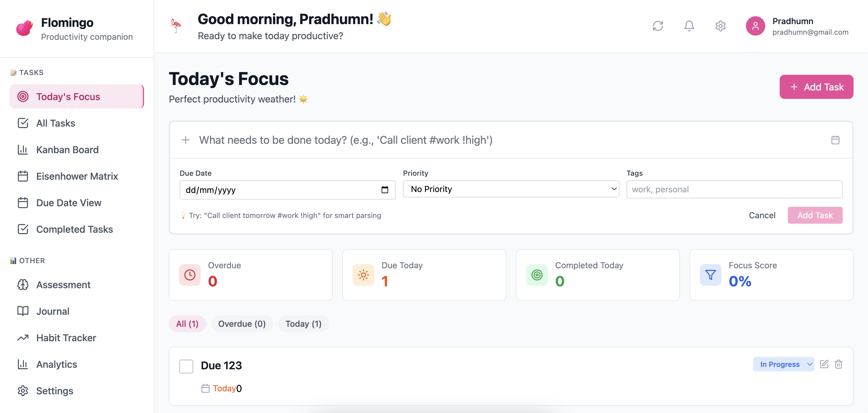The image size is (868, 413).
Task: Cancel the new task form
Action: 762,215
